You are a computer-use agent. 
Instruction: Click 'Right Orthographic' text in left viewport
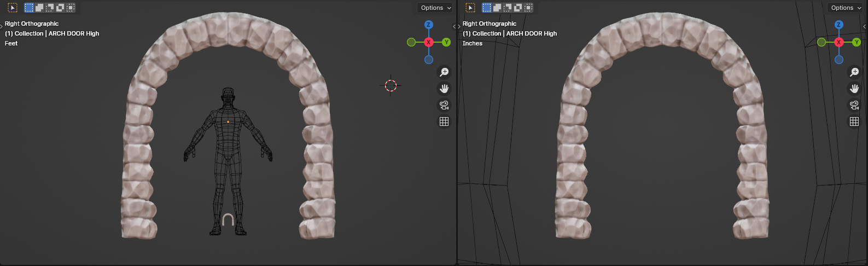tap(32, 24)
